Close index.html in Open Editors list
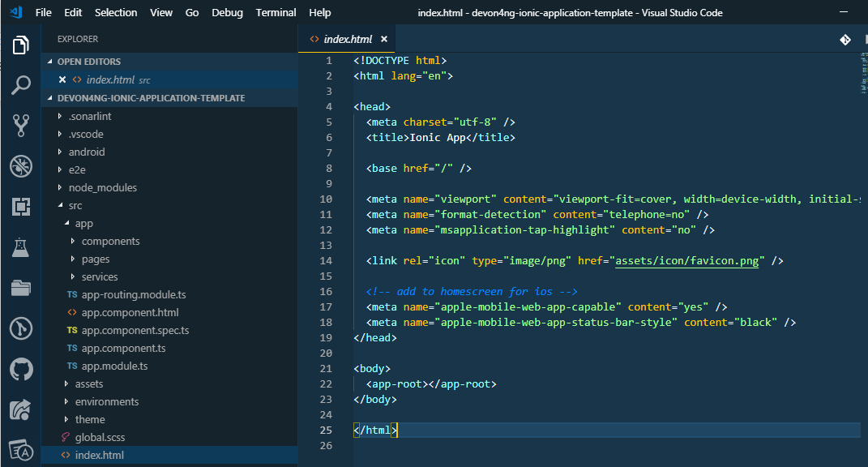Screen dimensions: 868x467 [62, 79]
